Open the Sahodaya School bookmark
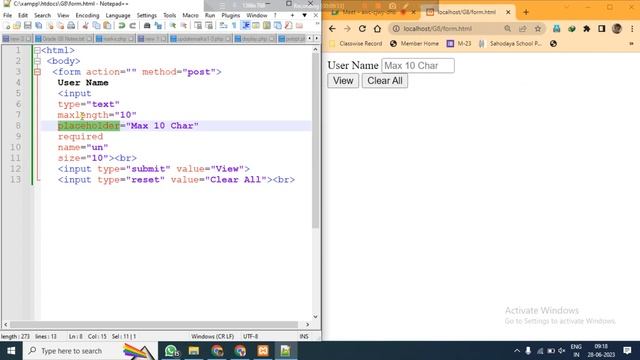The image size is (640, 360). (511, 44)
